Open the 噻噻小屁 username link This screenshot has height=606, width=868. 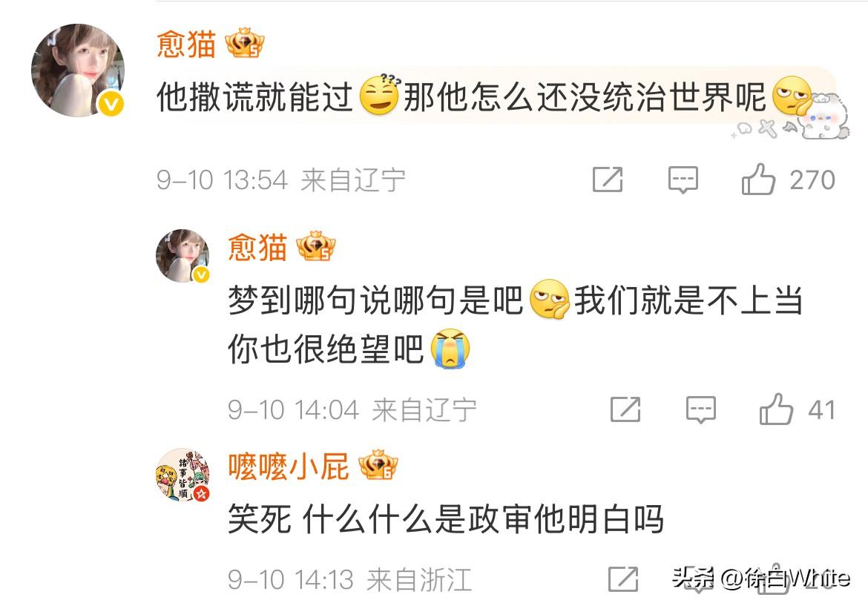[289, 466]
